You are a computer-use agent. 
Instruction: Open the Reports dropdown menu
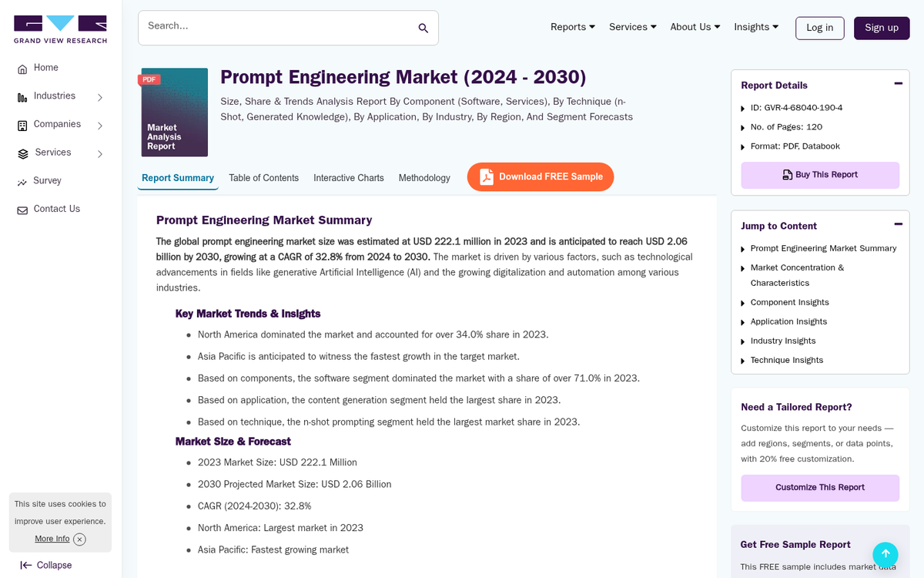coord(573,27)
